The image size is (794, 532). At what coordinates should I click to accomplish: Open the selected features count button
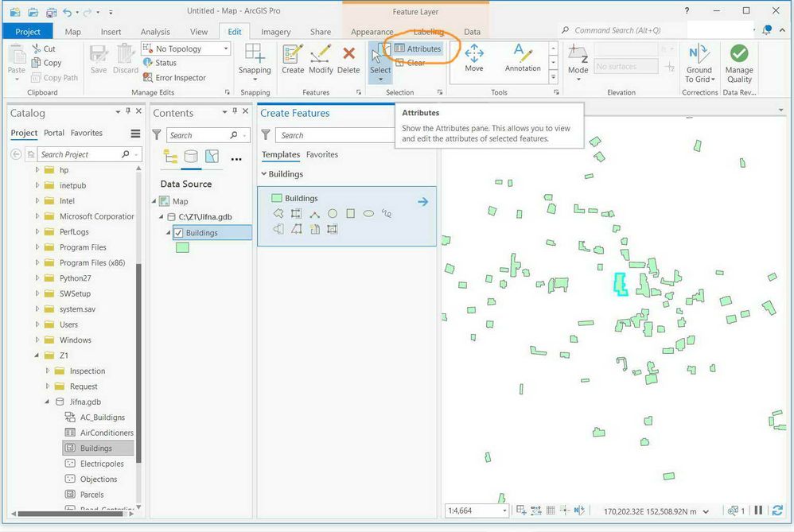coord(736,511)
